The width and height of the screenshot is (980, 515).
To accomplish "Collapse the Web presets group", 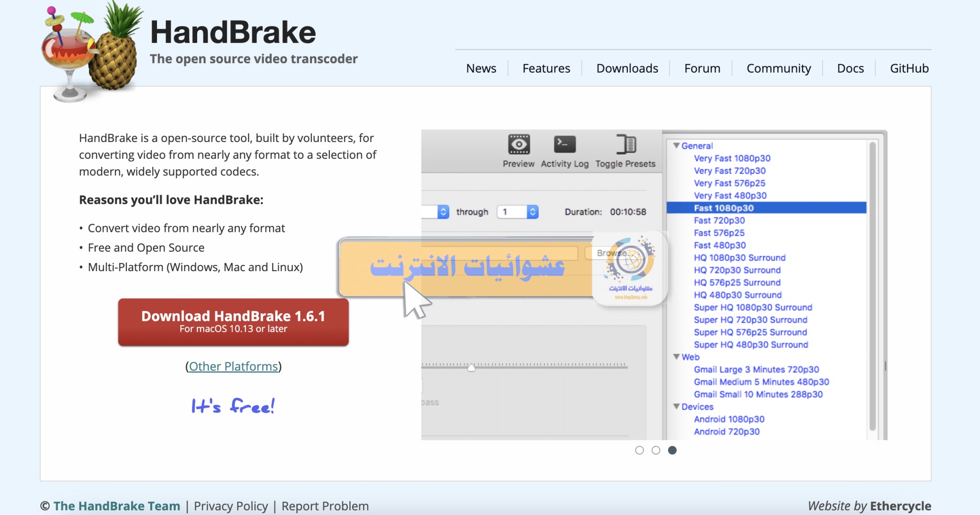I will tap(676, 357).
